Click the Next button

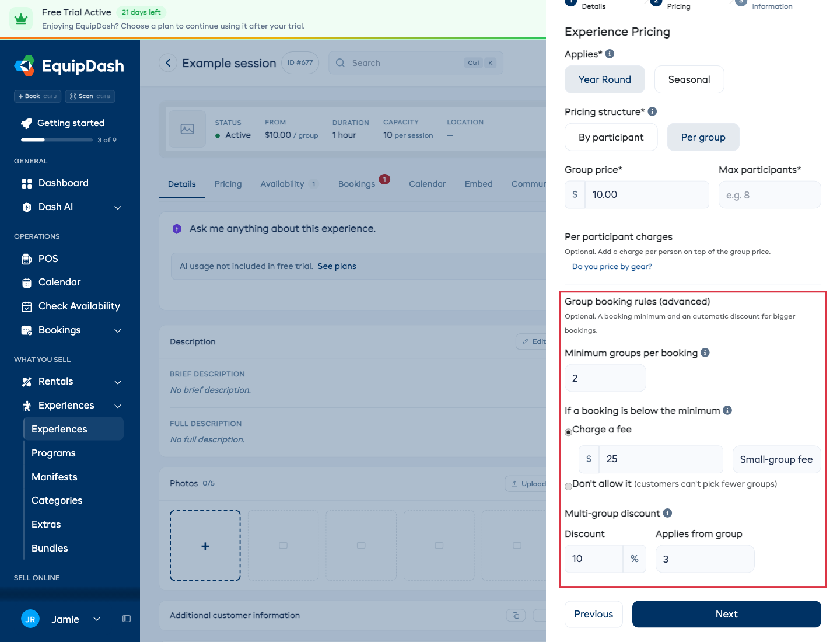coord(727,614)
